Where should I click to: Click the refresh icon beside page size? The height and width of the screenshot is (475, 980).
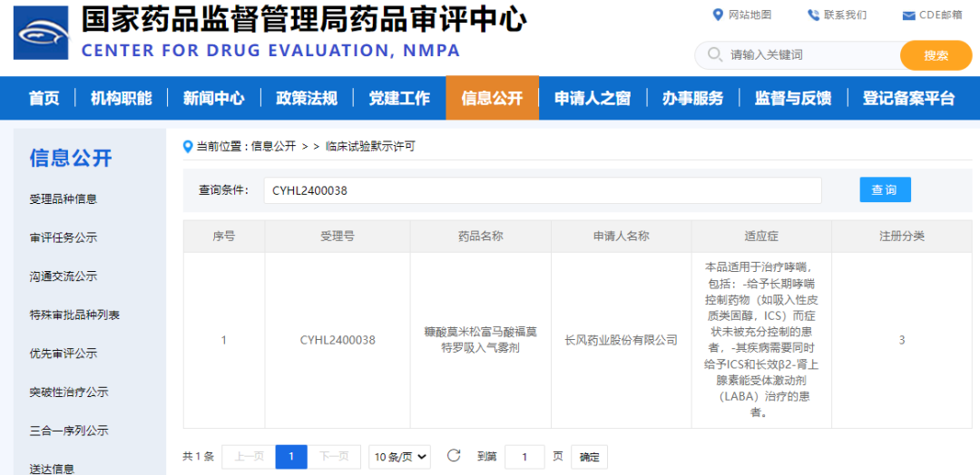pyautogui.click(x=454, y=456)
